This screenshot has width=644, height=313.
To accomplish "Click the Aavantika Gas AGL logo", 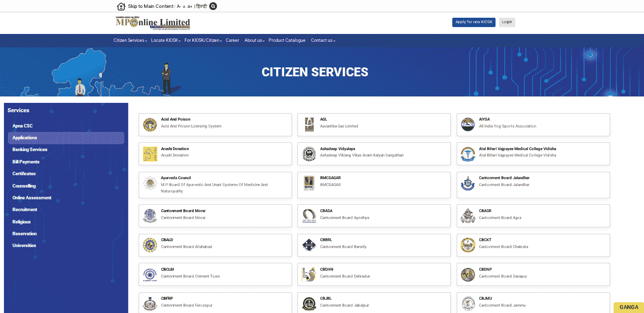I will pos(309,125).
